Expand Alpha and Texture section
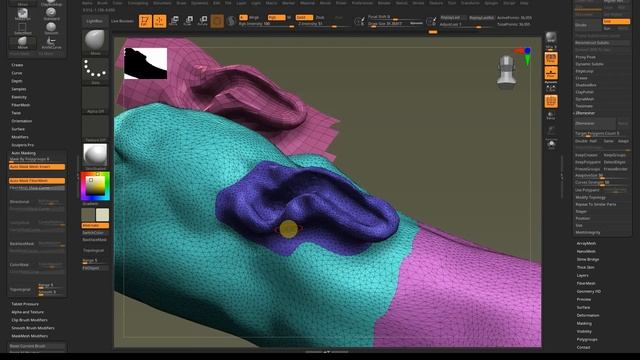 tap(28, 312)
